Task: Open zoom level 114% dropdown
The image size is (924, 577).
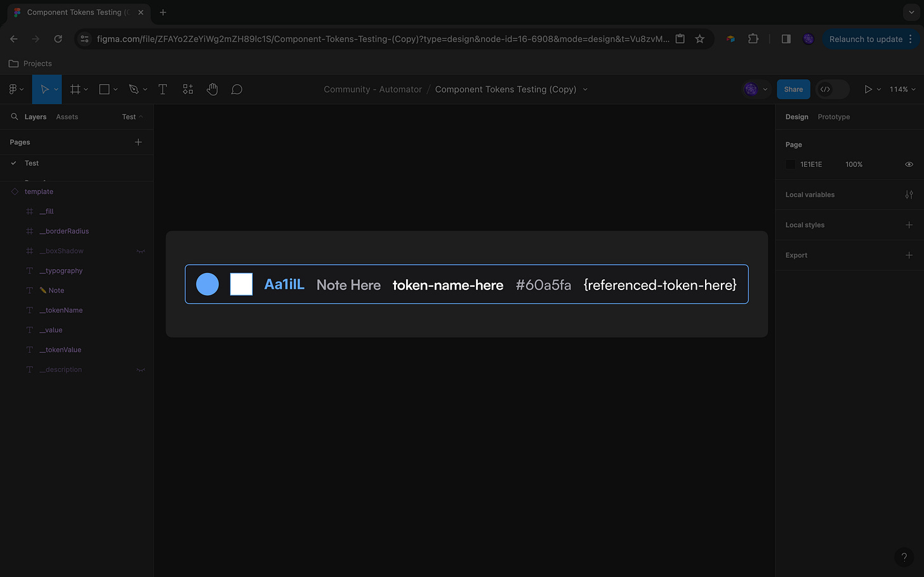Action: point(902,90)
